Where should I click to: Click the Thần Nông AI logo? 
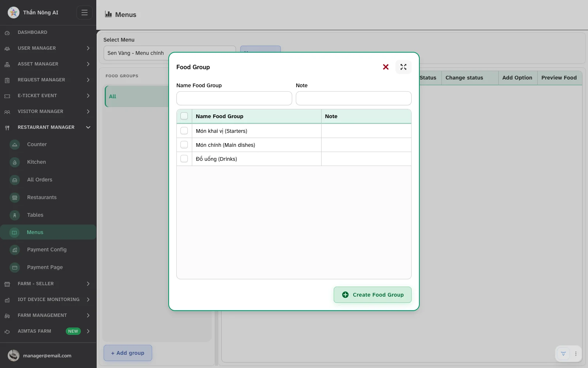[x=14, y=13]
